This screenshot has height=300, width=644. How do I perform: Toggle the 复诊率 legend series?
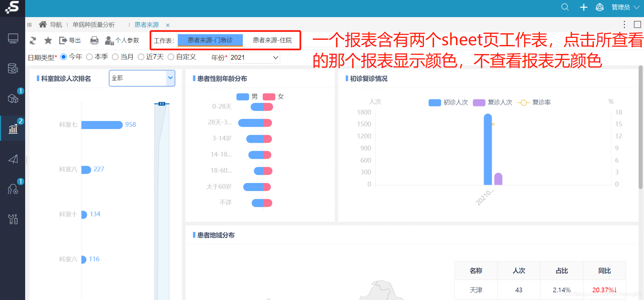pos(534,103)
